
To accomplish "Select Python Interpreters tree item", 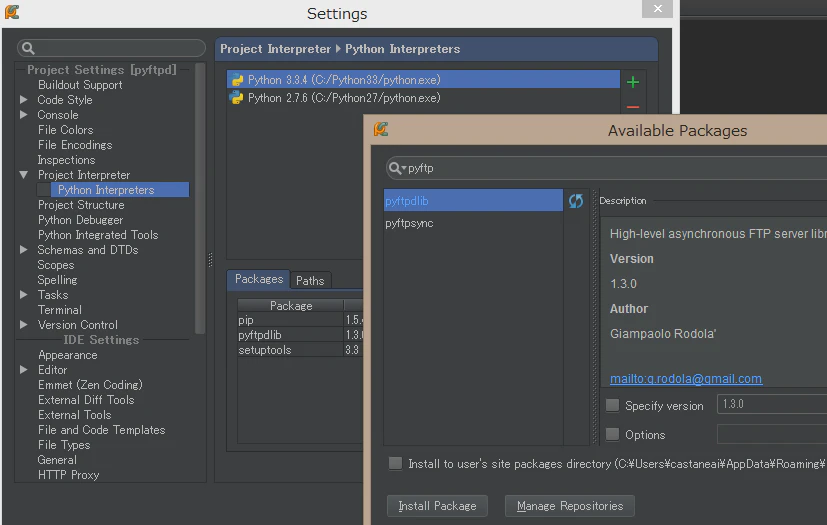I will pyautogui.click(x=120, y=189).
